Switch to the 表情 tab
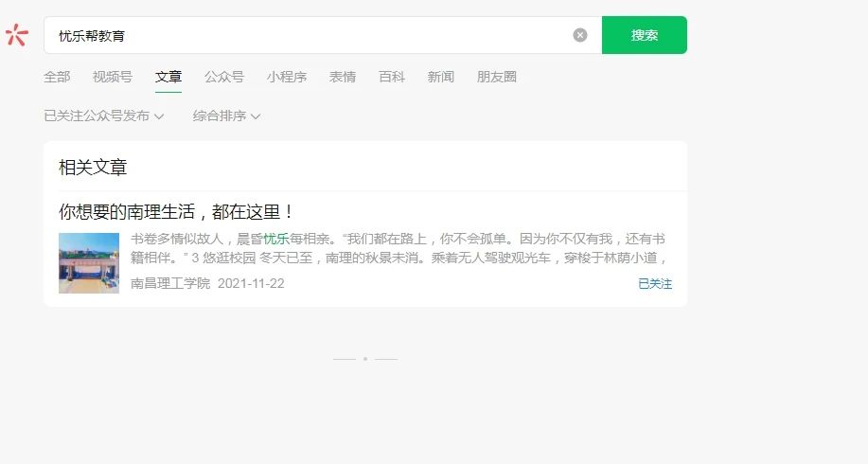The image size is (868, 464). pos(343,77)
